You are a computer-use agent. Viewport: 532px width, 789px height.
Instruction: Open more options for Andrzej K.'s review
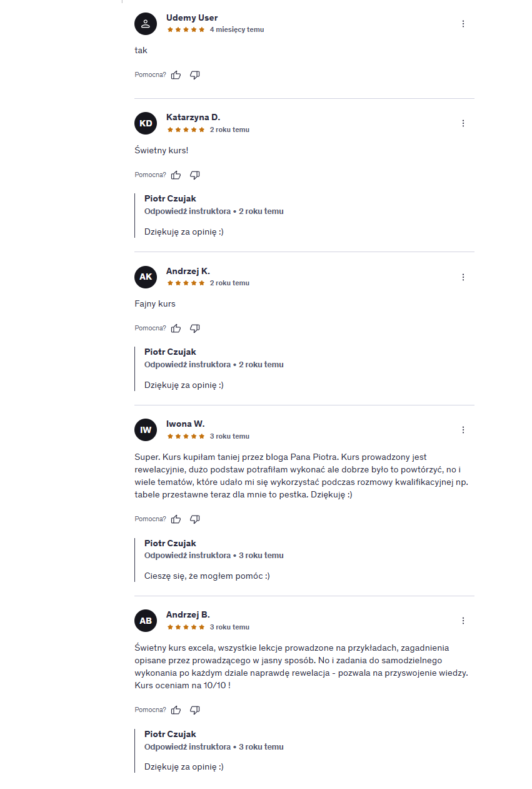(463, 277)
